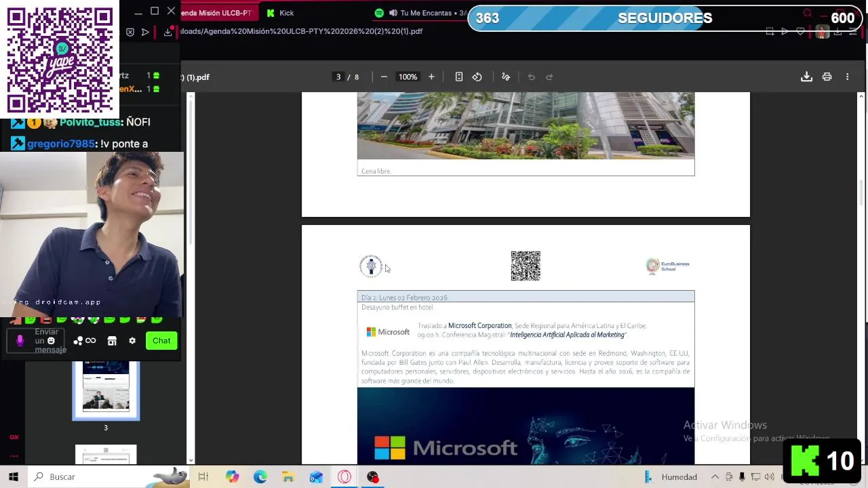Screen dimensions: 868x488
Task: Switch to the Agenda Misión ULCB-PTY tab
Action: click(x=217, y=13)
